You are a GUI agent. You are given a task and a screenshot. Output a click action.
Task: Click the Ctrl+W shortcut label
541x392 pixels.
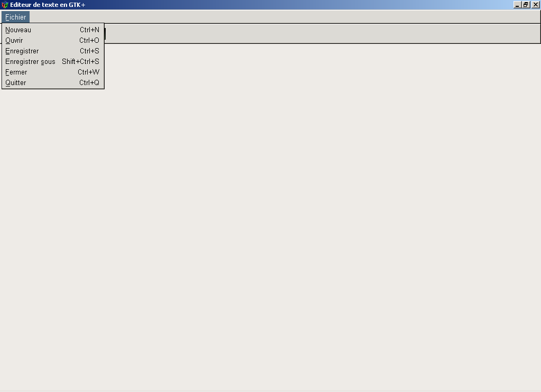click(88, 72)
